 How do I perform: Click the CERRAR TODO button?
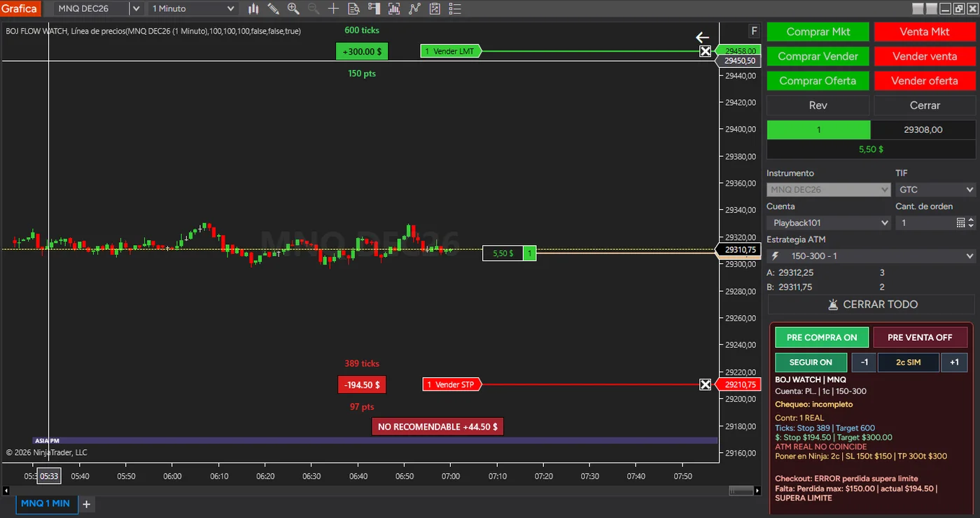coord(871,304)
